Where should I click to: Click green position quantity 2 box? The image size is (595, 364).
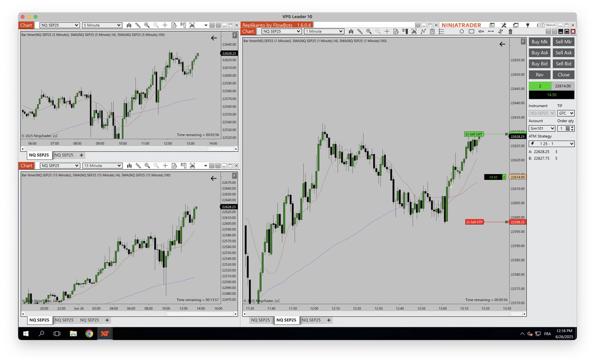(x=540, y=86)
